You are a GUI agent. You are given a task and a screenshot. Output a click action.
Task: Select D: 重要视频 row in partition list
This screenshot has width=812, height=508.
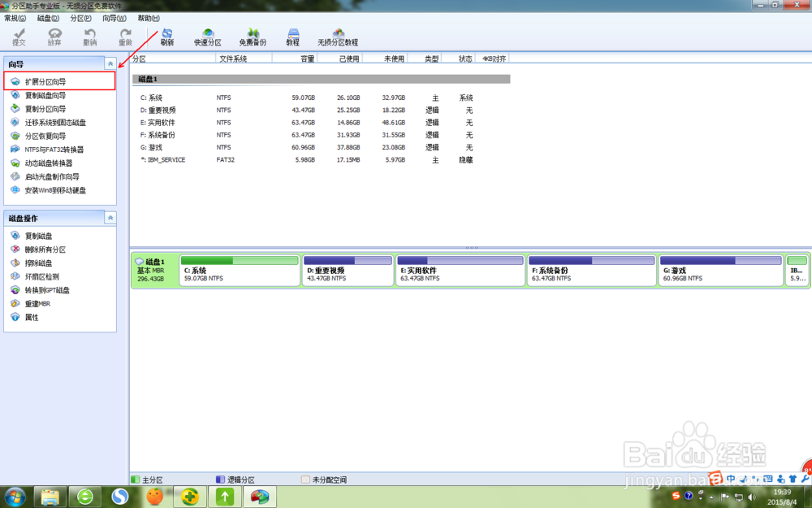[320, 110]
